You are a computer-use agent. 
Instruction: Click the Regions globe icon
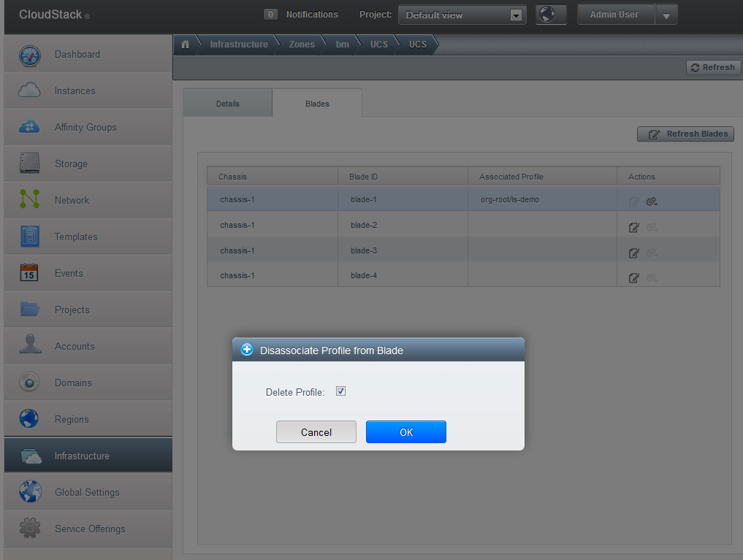coord(29,418)
